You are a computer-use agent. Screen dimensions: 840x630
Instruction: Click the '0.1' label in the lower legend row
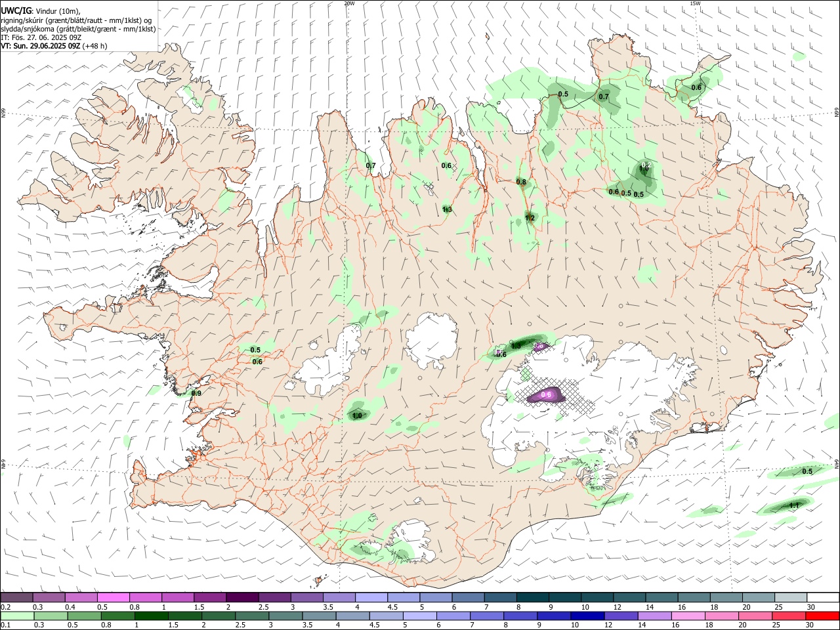point(6,625)
